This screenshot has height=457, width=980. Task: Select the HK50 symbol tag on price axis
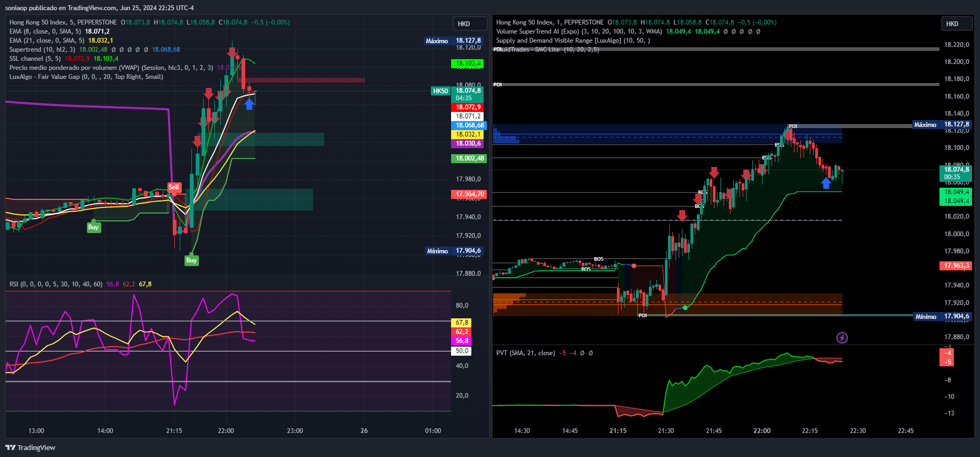pos(440,91)
